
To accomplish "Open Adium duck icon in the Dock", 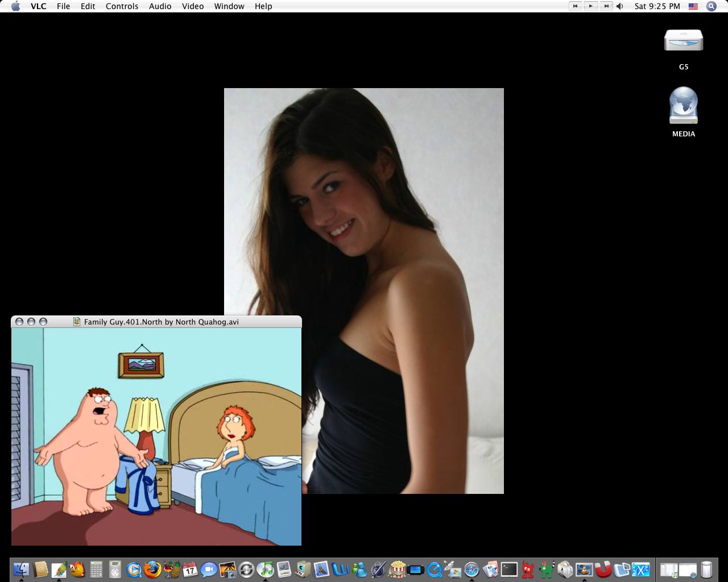I will [x=78, y=569].
